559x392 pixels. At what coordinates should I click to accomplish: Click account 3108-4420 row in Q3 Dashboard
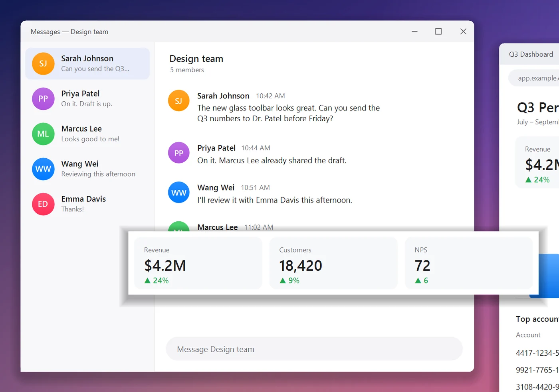pos(537,387)
